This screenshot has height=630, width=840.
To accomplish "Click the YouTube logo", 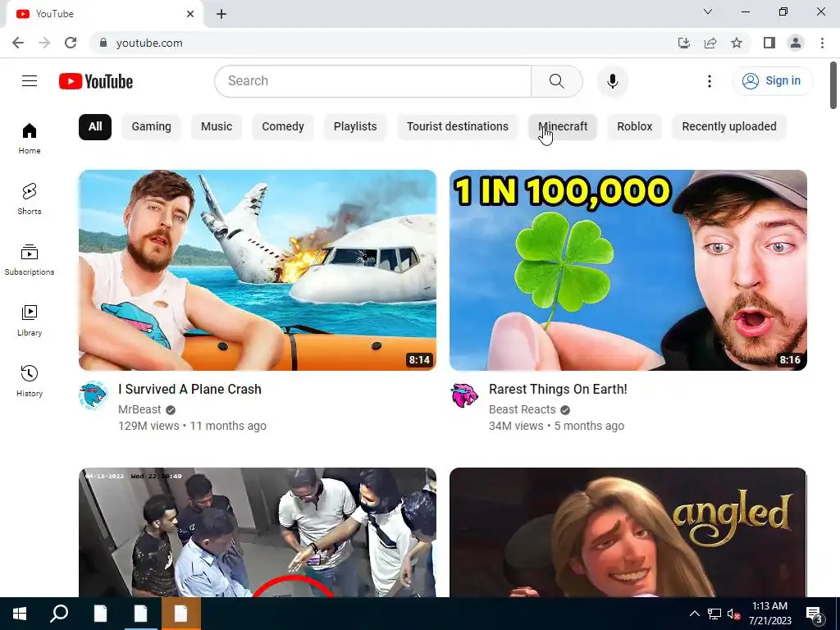I will [96, 81].
